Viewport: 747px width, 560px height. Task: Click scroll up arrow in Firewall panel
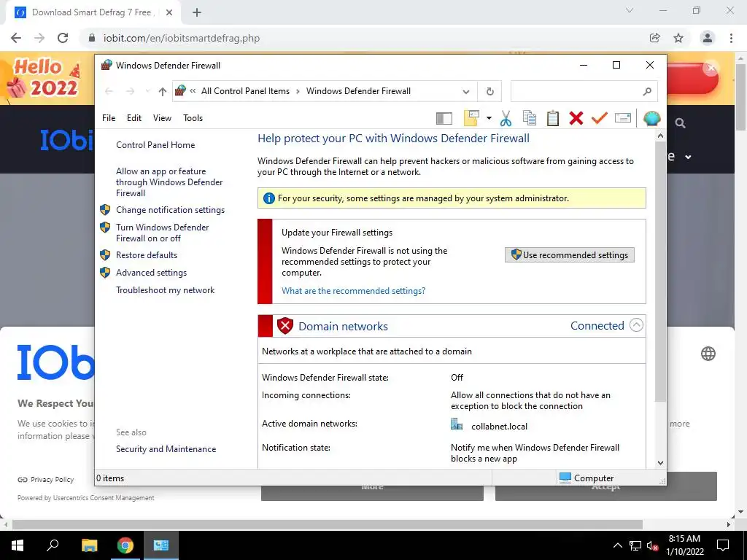[x=660, y=136]
